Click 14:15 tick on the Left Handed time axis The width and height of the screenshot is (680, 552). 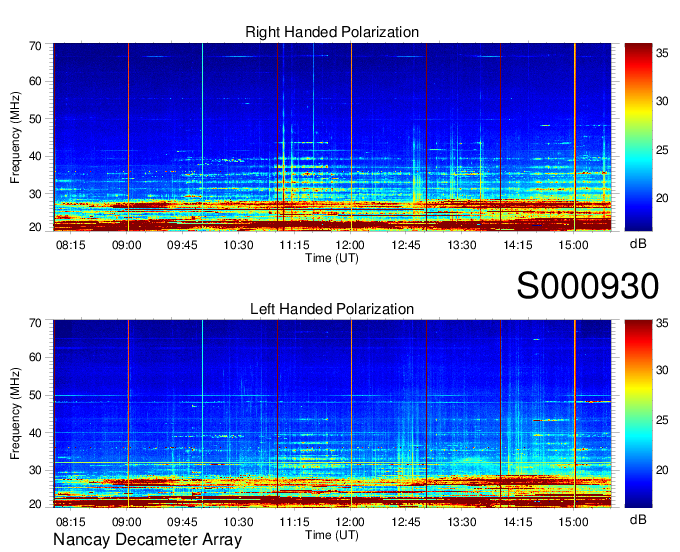click(x=518, y=522)
